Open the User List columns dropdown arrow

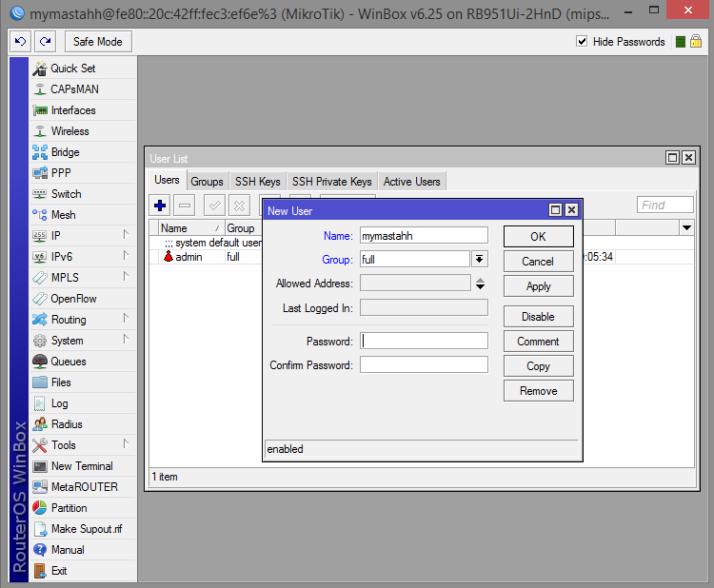pyautogui.click(x=686, y=227)
